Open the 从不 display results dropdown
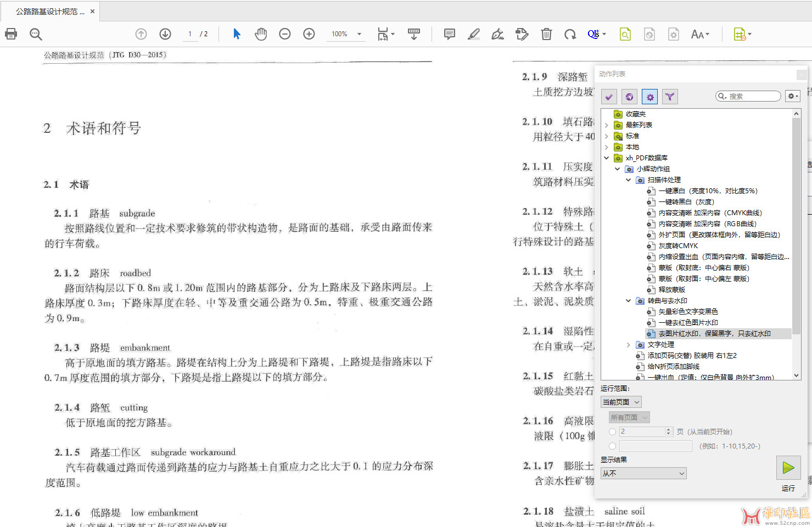Viewport: 812px width, 527px height. [643, 473]
